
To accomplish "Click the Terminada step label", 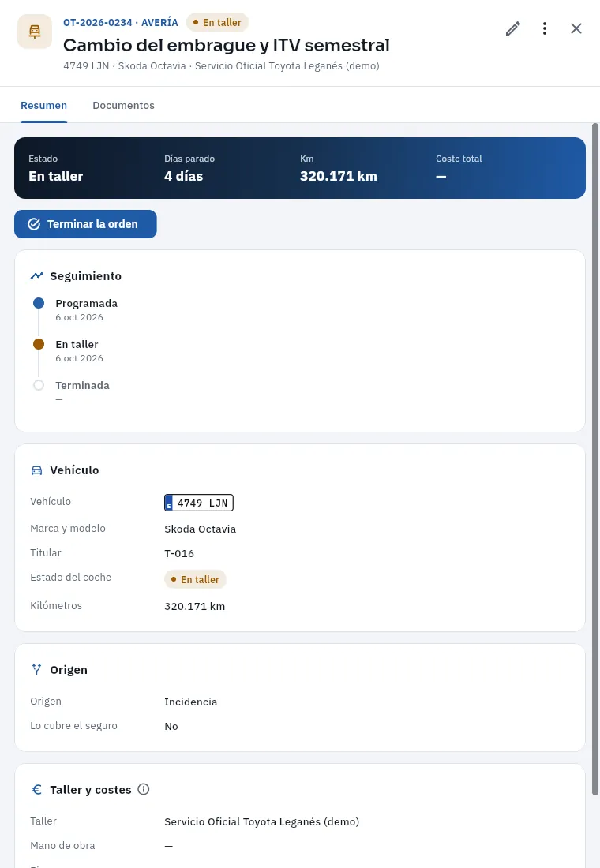I will pos(83,385).
